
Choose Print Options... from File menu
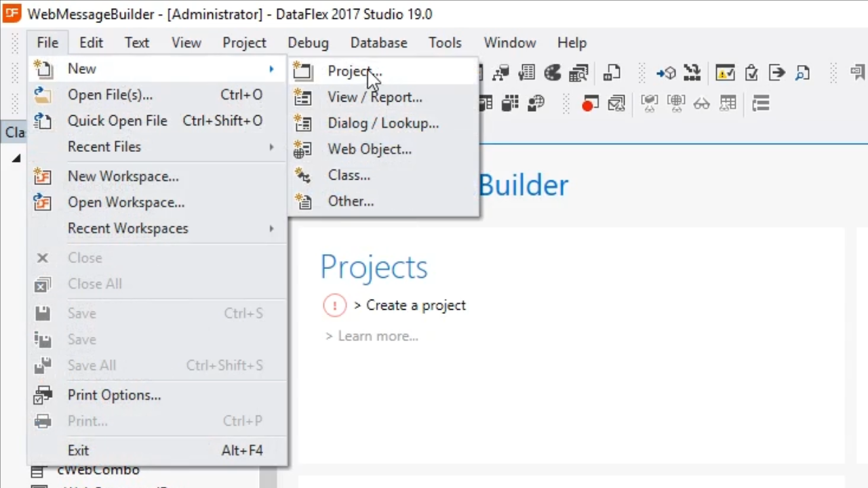tap(114, 395)
